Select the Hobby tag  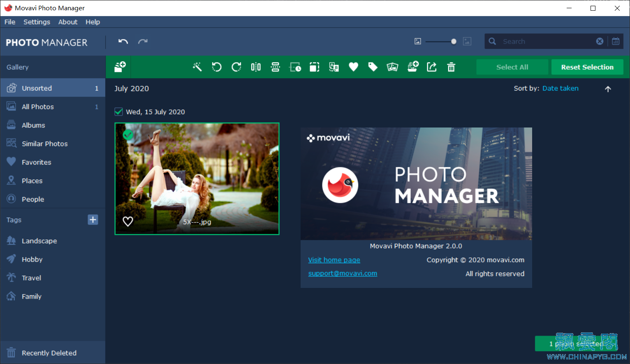(53, 259)
